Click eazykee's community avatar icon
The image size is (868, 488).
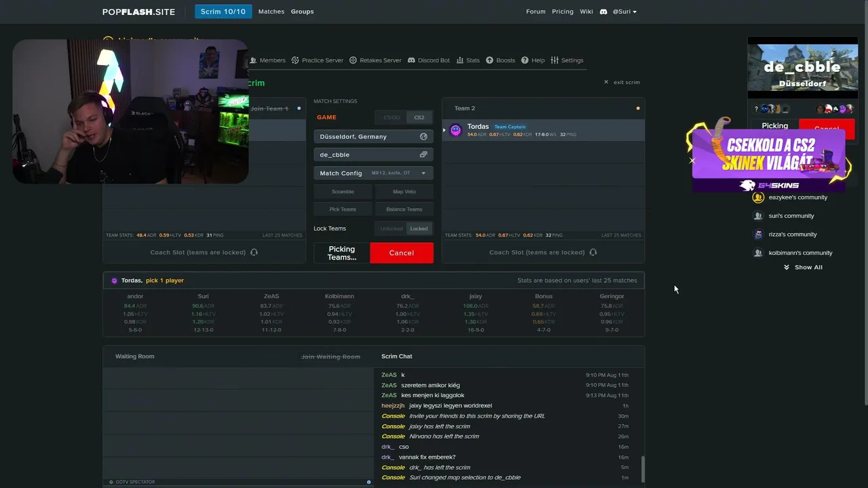click(x=758, y=197)
